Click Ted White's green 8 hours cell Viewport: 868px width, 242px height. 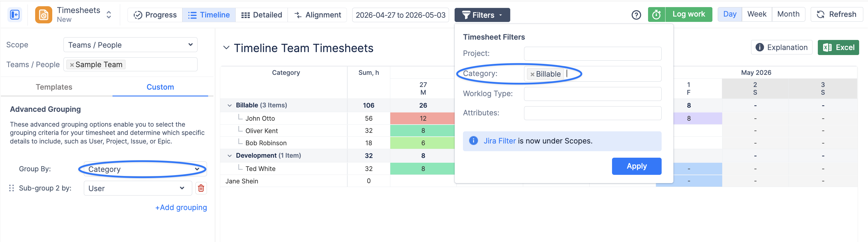(422, 169)
